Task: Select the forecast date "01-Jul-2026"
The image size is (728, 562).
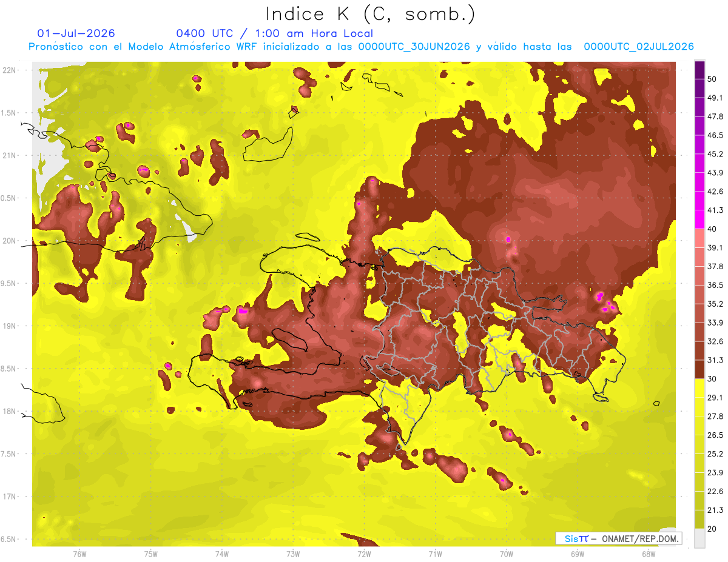Action: point(76,33)
